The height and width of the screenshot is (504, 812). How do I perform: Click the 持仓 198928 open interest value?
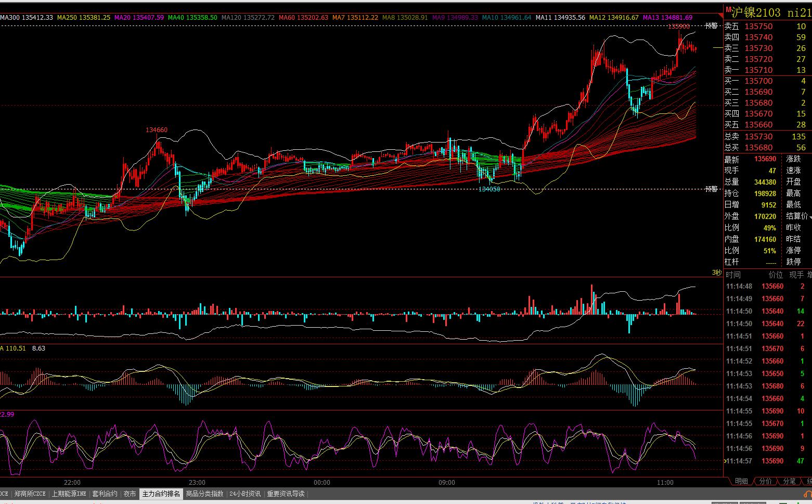point(765,193)
